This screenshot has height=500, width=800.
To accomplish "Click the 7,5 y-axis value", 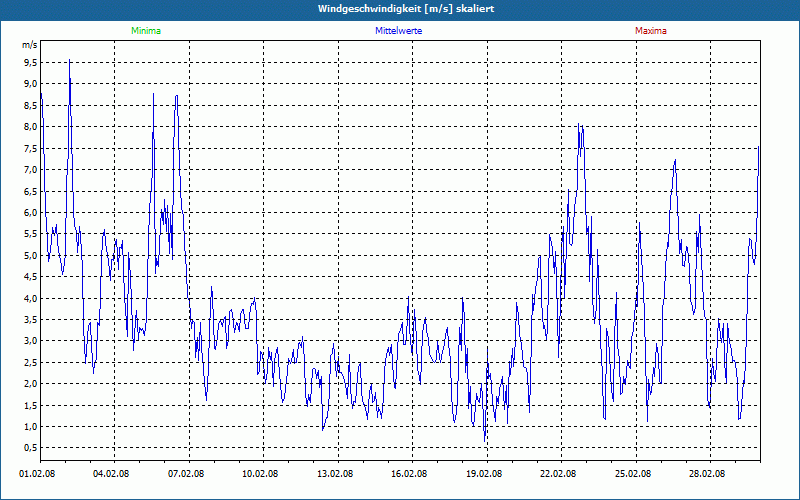I will point(31,148).
